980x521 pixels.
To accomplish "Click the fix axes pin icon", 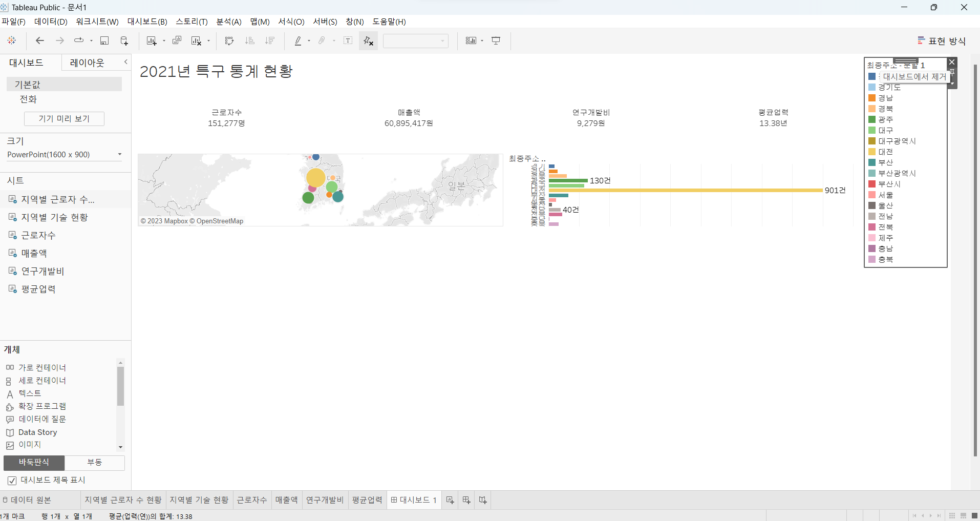I will coord(369,40).
